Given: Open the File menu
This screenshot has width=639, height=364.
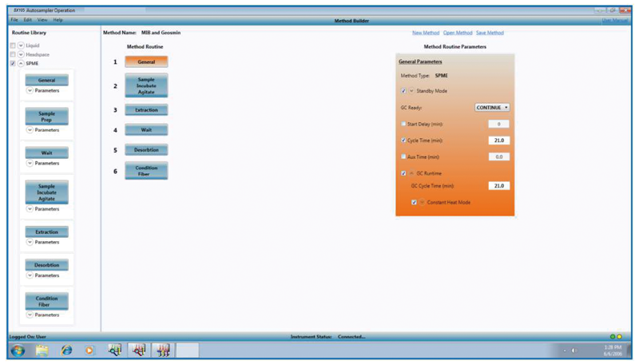Looking at the screenshot, I should pos(14,19).
